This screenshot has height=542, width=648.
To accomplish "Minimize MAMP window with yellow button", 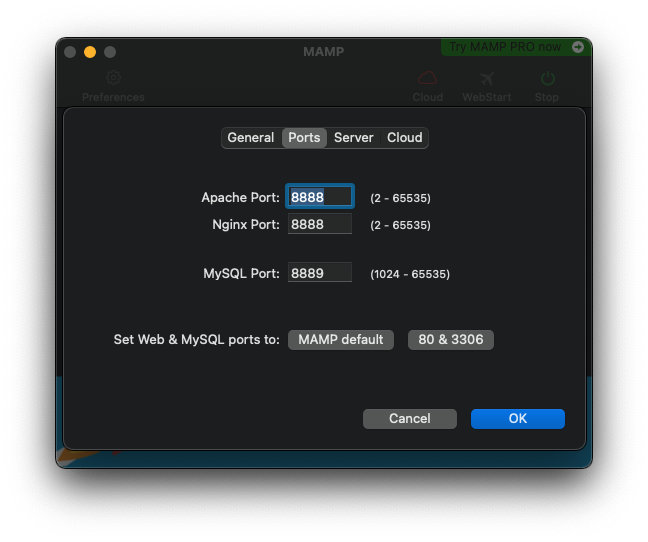I will 90,52.
